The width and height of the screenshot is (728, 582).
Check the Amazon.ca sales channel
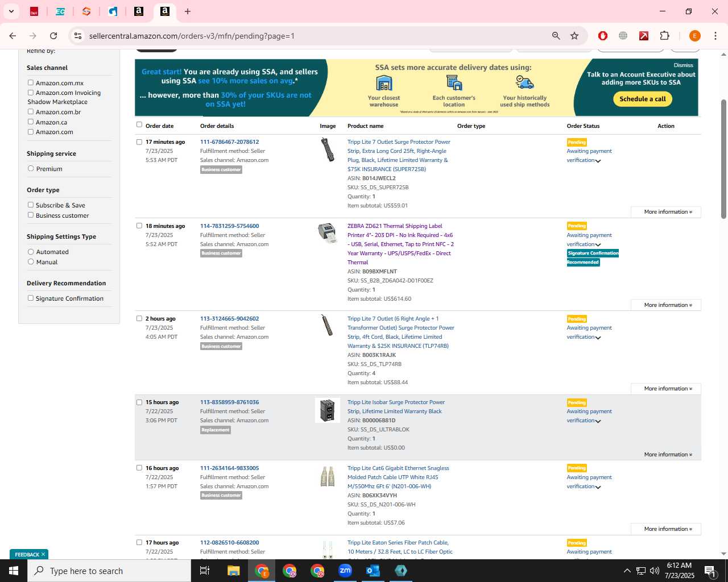[31, 122]
